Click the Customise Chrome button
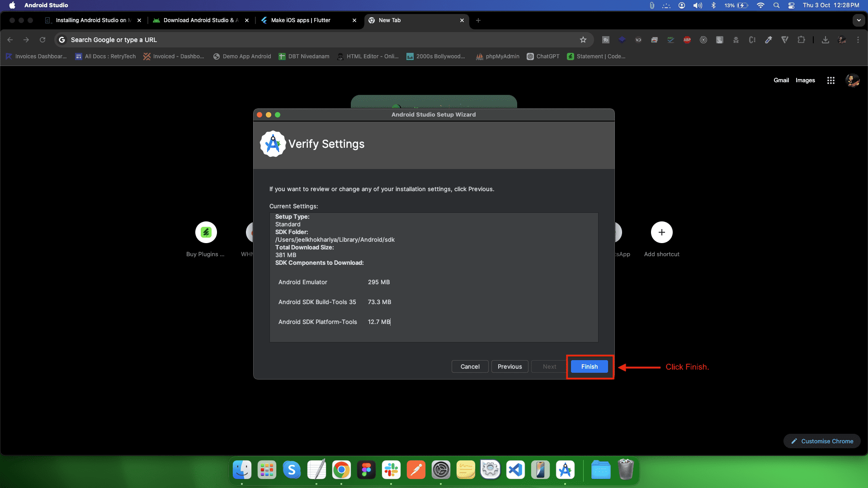 [822, 441]
